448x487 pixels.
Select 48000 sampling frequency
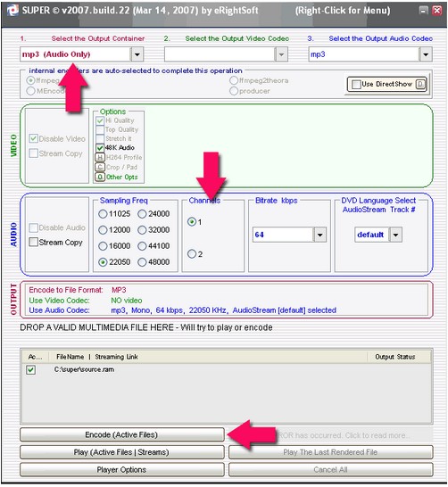(x=142, y=262)
